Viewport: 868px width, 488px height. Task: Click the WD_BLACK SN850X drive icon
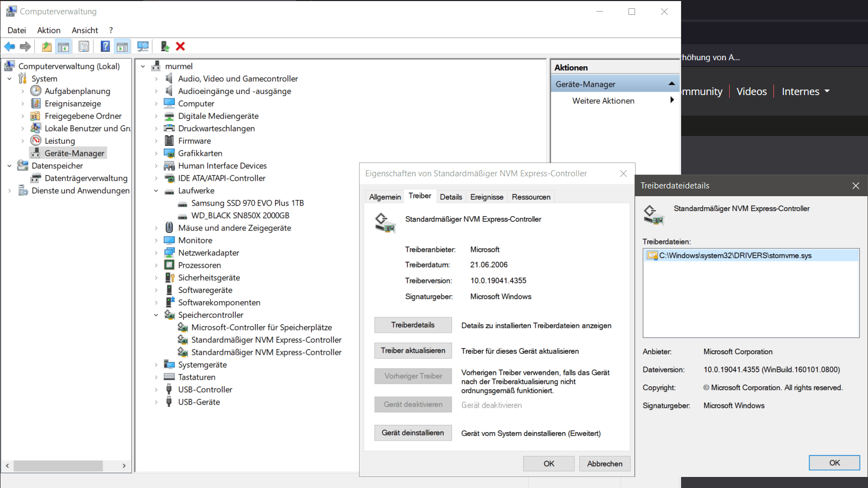(183, 216)
